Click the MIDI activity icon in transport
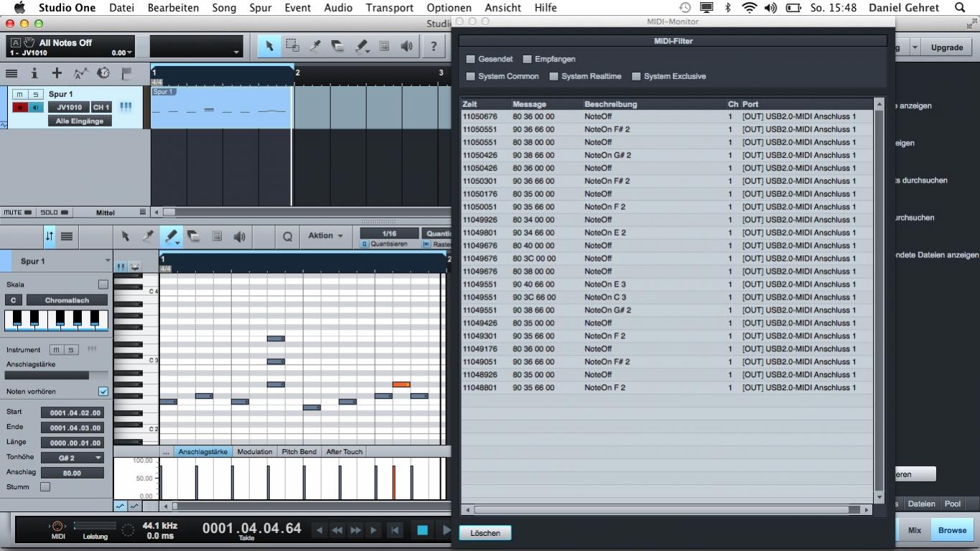The height and width of the screenshot is (551, 980). [59, 527]
